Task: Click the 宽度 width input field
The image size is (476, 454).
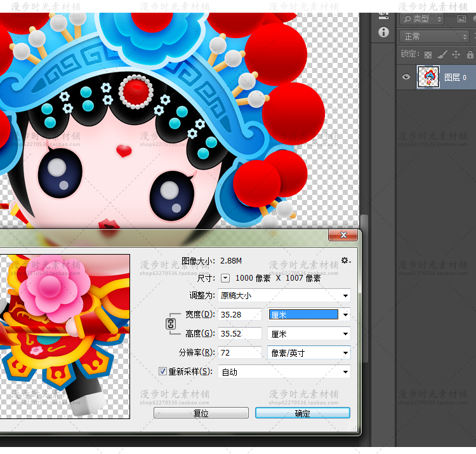Action: tap(240, 314)
